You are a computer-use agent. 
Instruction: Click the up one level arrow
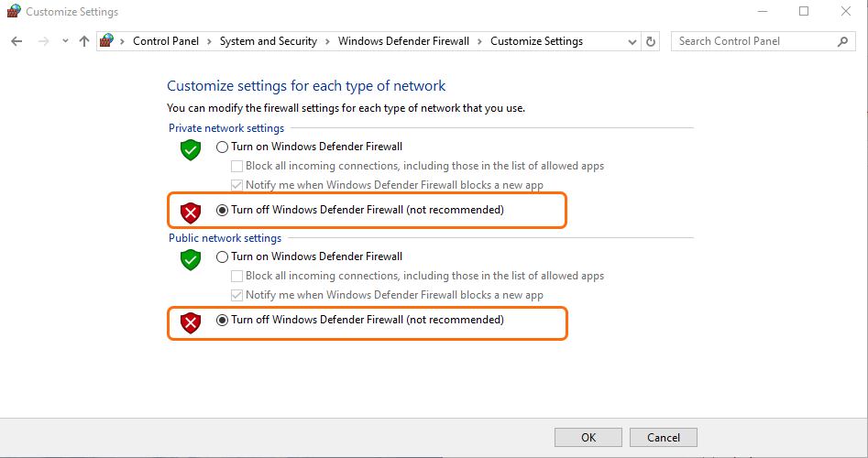[84, 41]
